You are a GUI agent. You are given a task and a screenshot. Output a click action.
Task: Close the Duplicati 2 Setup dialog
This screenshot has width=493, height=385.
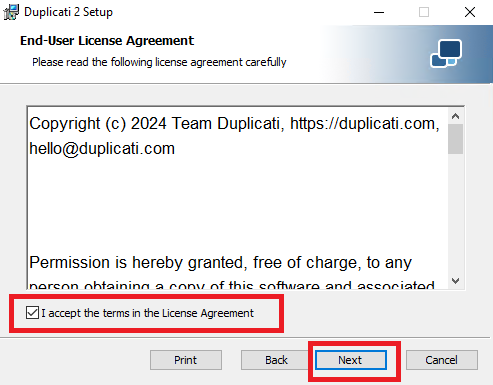click(470, 13)
